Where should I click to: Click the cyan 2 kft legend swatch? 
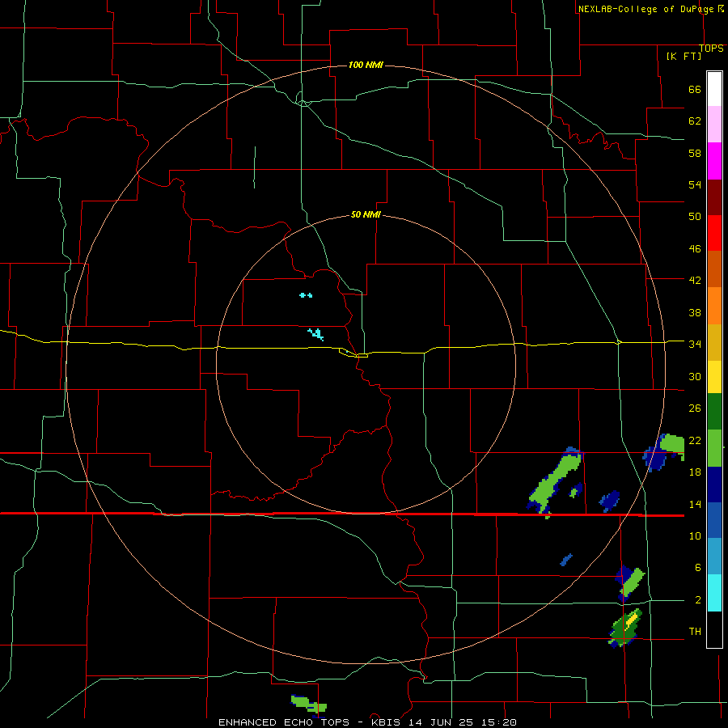tap(714, 593)
